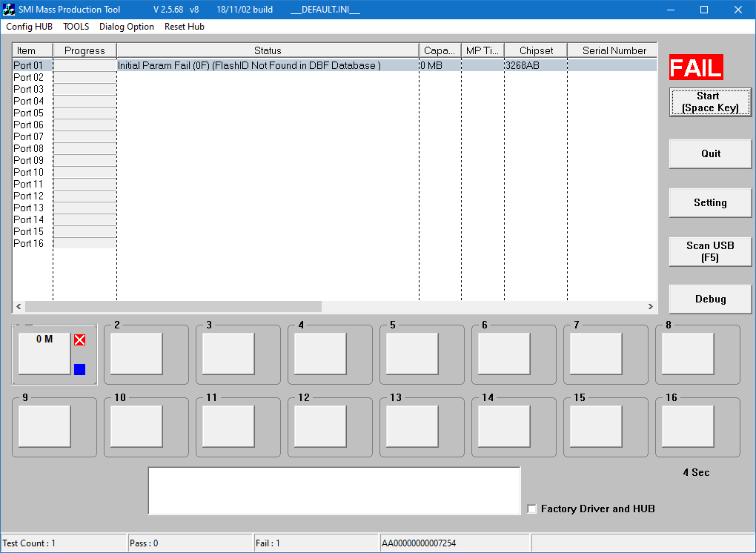Click the Port 10 progress bar
The width and height of the screenshot is (756, 553).
(84, 172)
